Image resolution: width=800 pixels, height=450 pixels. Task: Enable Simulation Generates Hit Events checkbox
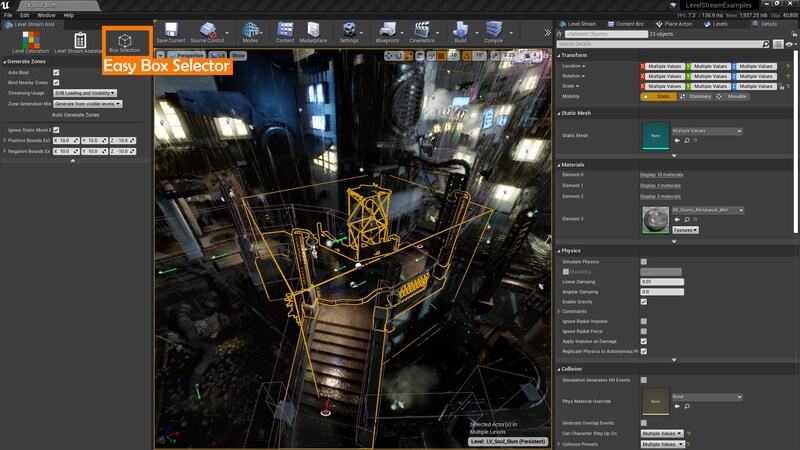point(644,380)
